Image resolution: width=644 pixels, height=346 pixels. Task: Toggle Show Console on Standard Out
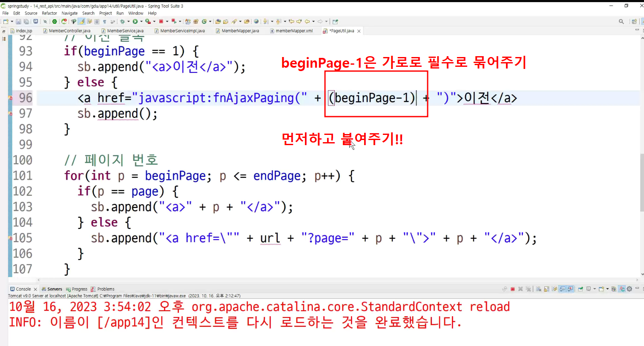pos(562,289)
